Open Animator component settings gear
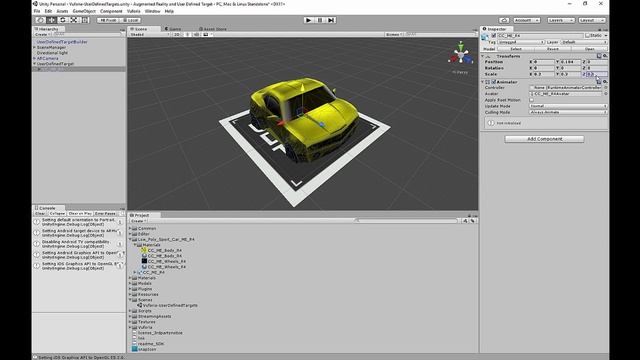This screenshot has height=360, width=640. click(x=605, y=82)
